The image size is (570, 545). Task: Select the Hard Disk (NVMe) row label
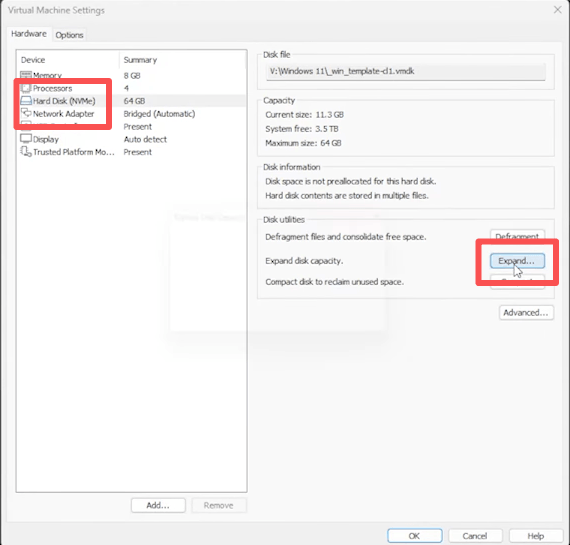[x=64, y=101]
